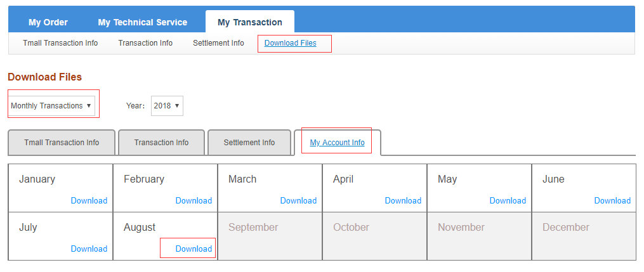The height and width of the screenshot is (272, 644).
Task: Download the August transactions file
Action: 194,249
